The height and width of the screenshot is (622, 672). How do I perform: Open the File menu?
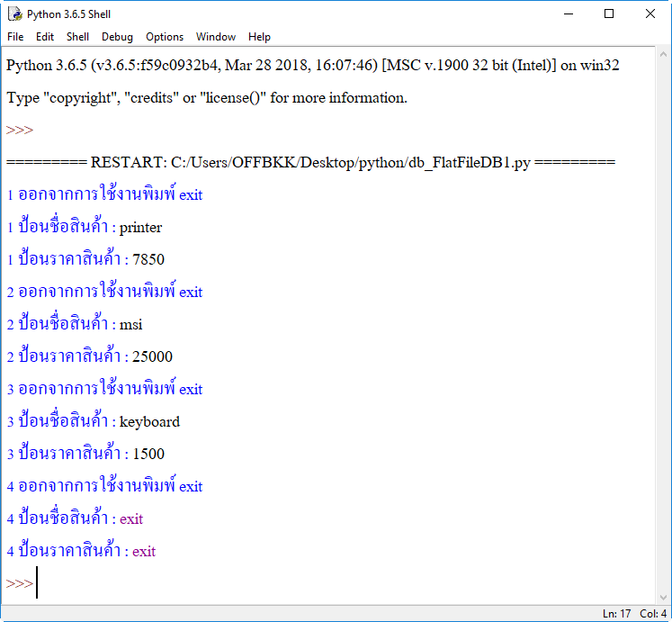click(x=15, y=37)
